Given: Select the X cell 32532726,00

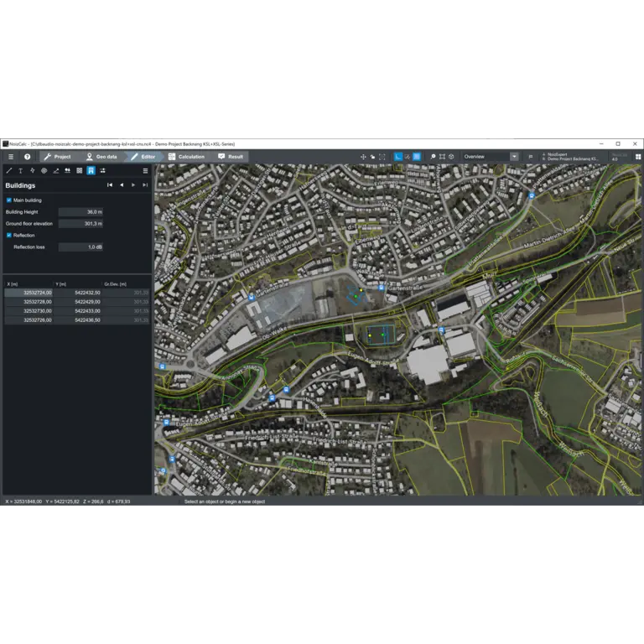Looking at the screenshot, I should (x=29, y=320).
